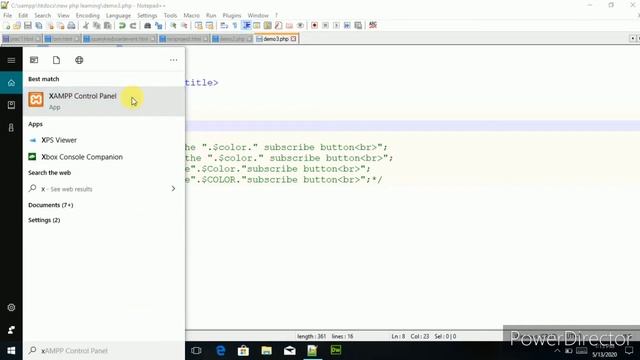Image resolution: width=640 pixels, height=360 pixels.
Task: Open the Edit menu
Action: pyautogui.click(x=23, y=16)
